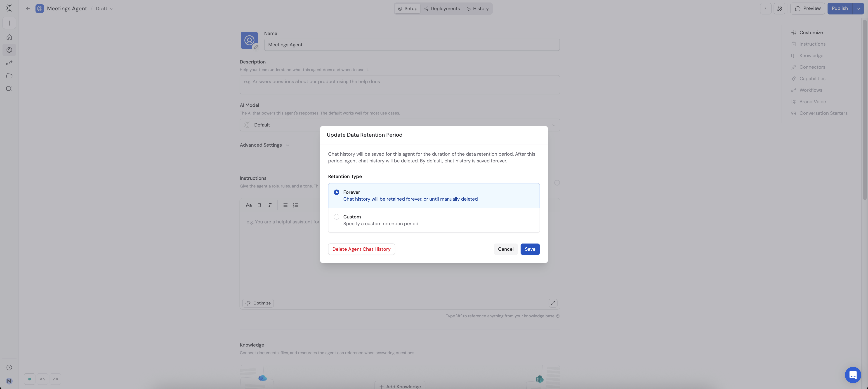Click the help question mark icon

9,368
